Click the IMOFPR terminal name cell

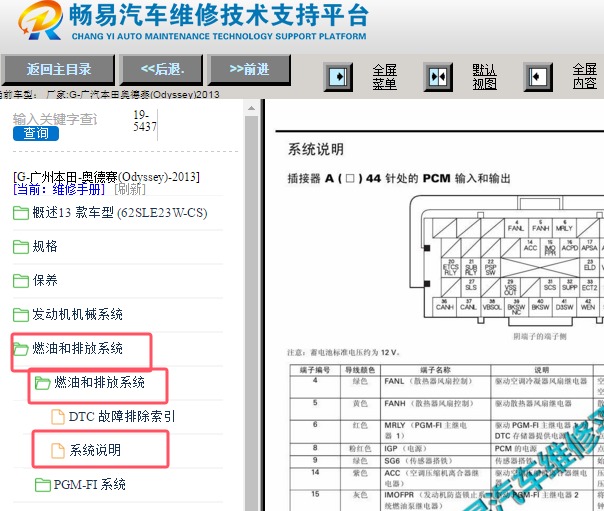click(435, 500)
